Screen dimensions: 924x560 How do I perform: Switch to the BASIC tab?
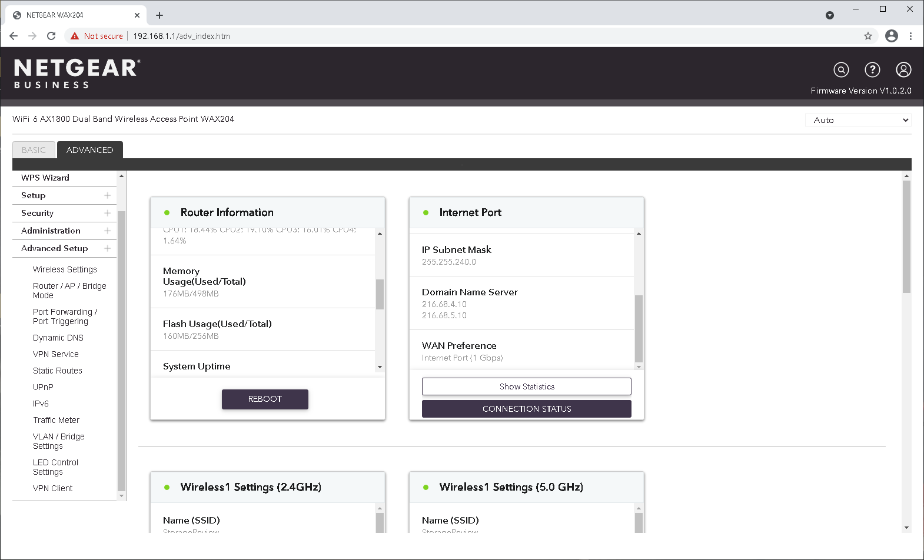34,150
